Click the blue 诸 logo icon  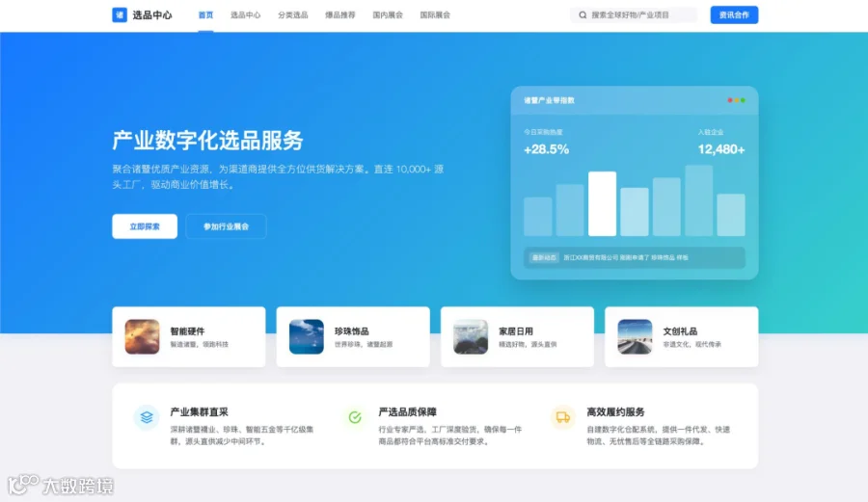pos(120,14)
